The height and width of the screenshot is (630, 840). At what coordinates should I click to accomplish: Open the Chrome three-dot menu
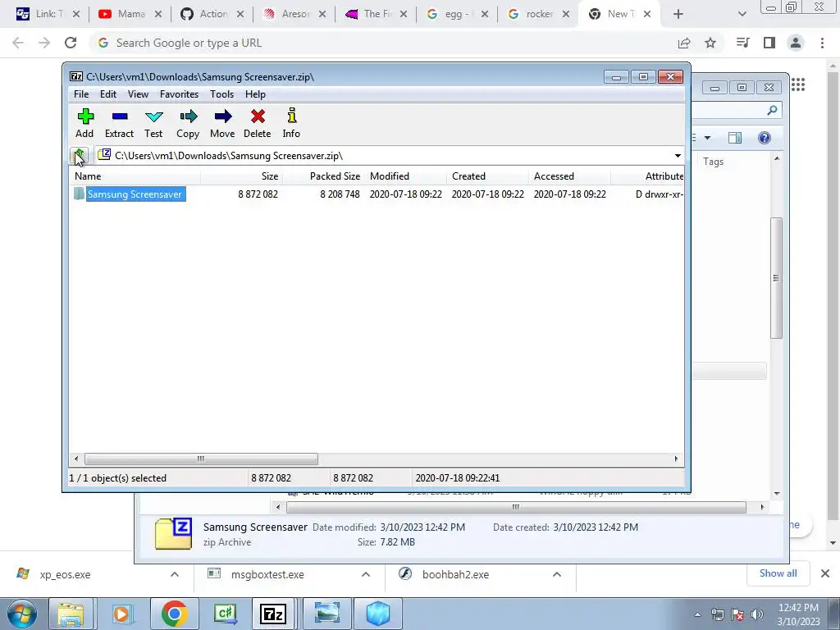pos(822,43)
